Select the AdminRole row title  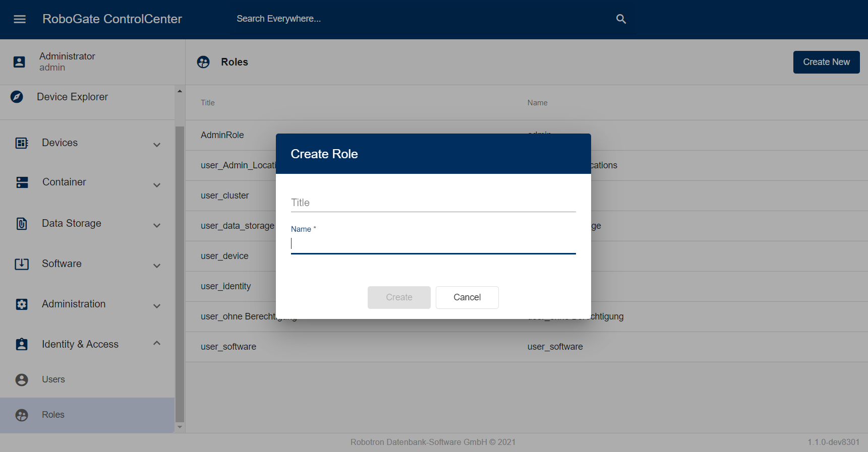pyautogui.click(x=222, y=135)
